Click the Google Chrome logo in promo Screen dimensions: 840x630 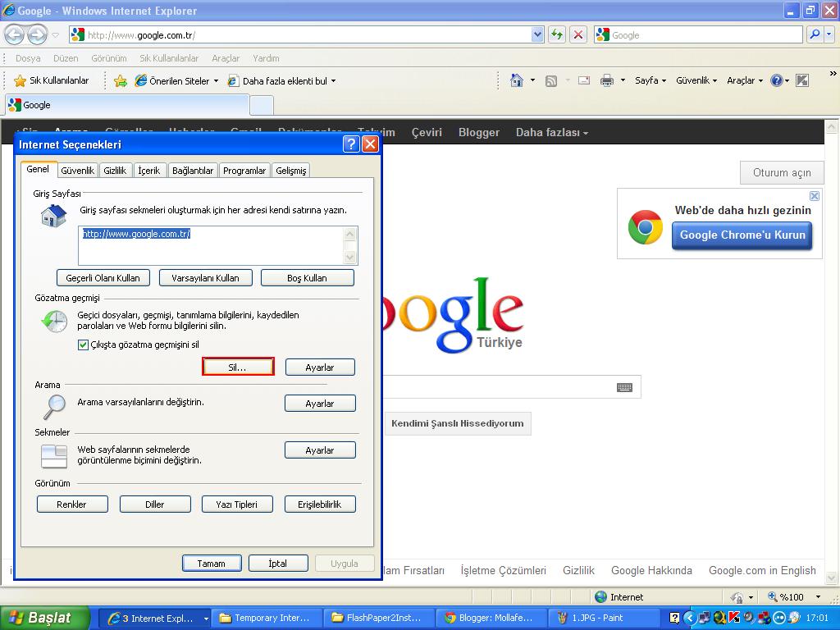tap(645, 228)
